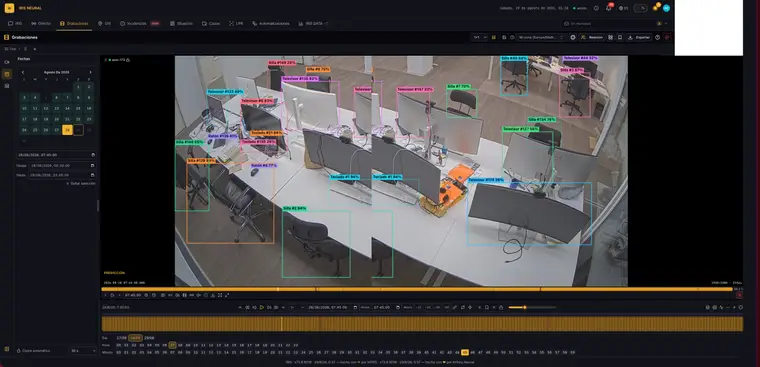Open the IRIS DATA tab
This screenshot has height=367, width=760.
314,23
